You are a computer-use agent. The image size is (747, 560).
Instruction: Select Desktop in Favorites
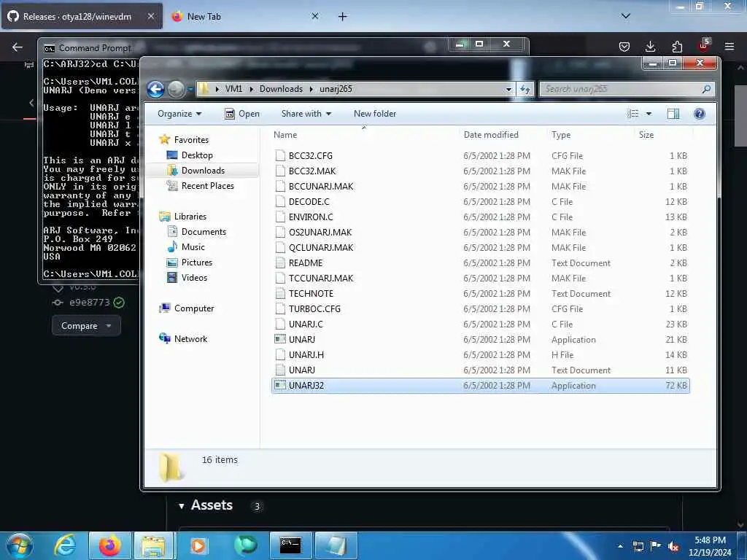(x=197, y=155)
